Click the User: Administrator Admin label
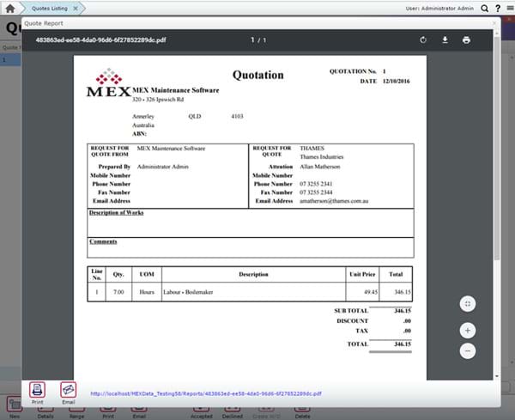The image size is (515, 420). 439,9
